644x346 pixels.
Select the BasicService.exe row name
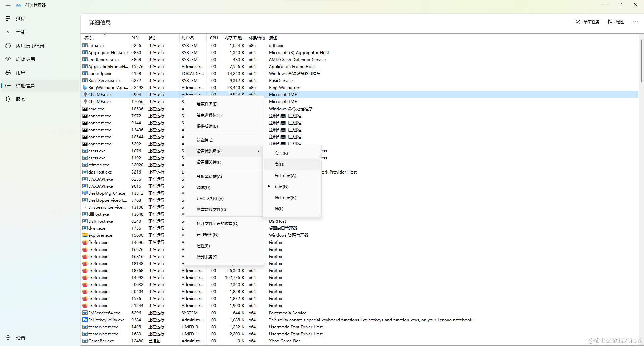(104, 81)
